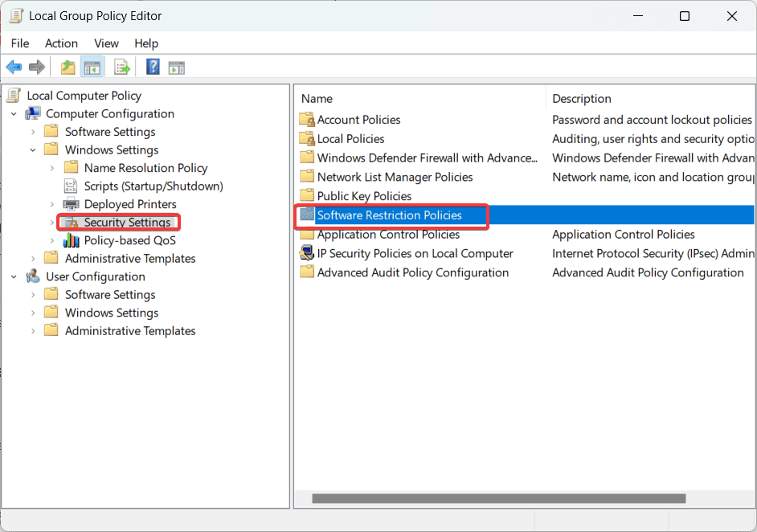Expand Administrative Templates under User Configuration

pos(33,331)
